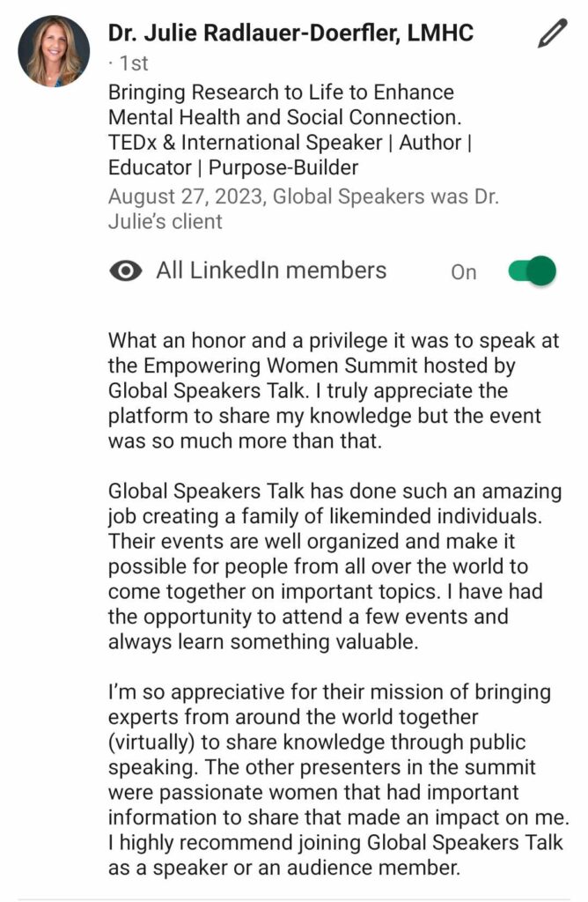Viewport: 588px width, 902px height.
Task: Open Dr. Julie Radlauer-Doerfler's profile name
Action: point(290,33)
